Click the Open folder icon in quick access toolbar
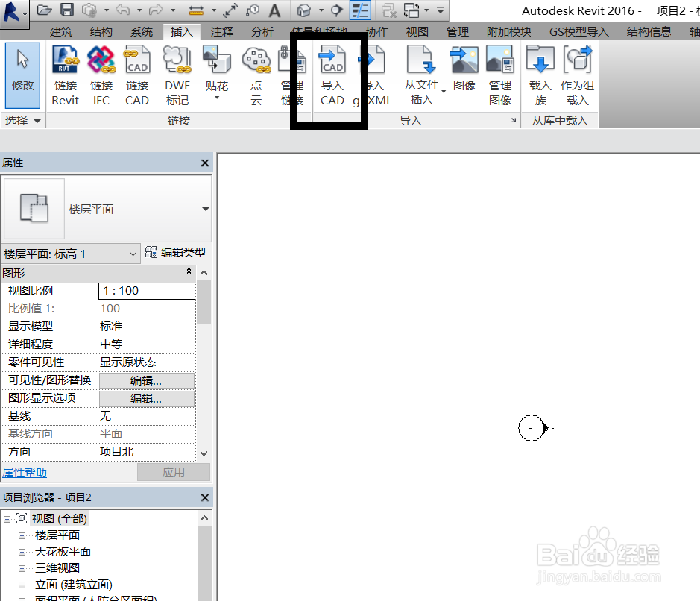This screenshot has width=700, height=601. click(44, 10)
